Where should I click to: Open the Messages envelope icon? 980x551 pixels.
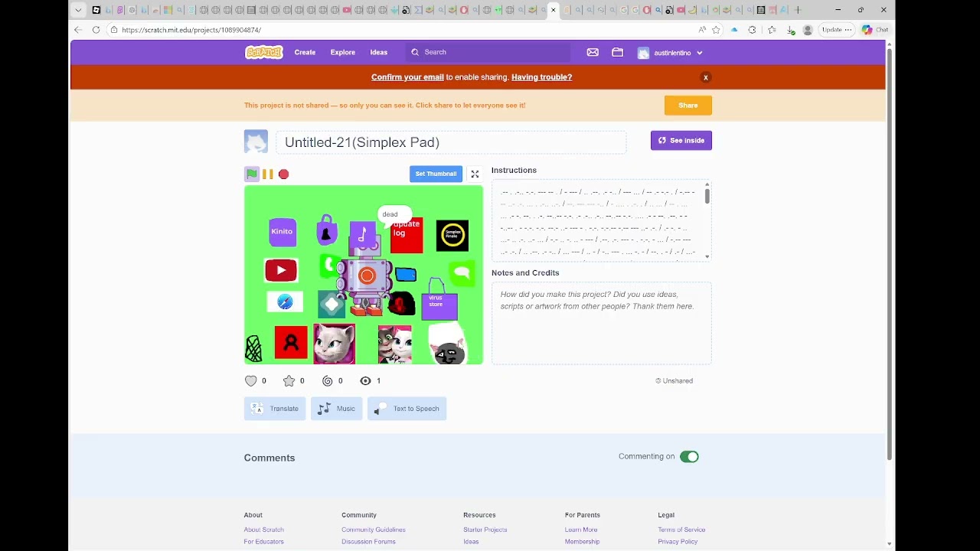click(593, 52)
